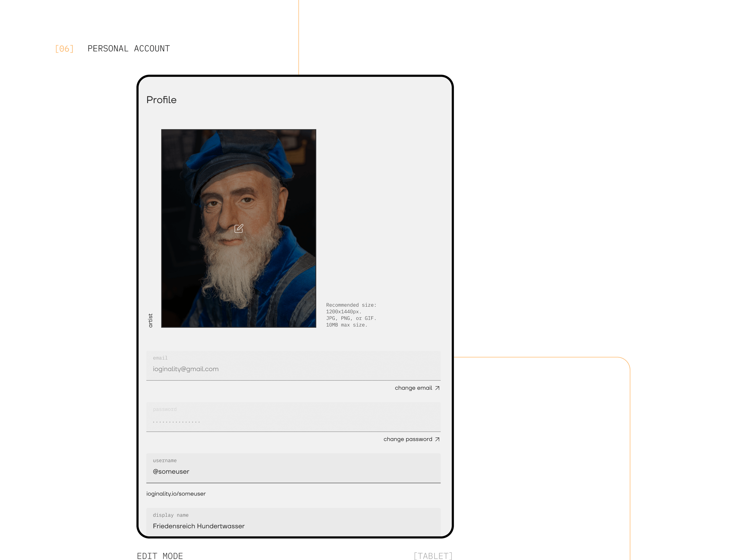Click the Profile heading
This screenshot has width=752, height=560.
click(161, 100)
